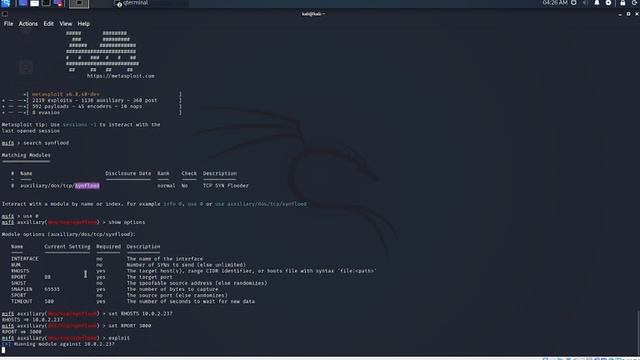This screenshot has width=640, height=360.
Task: Open the volume speaker tray icon
Action: click(585, 3)
